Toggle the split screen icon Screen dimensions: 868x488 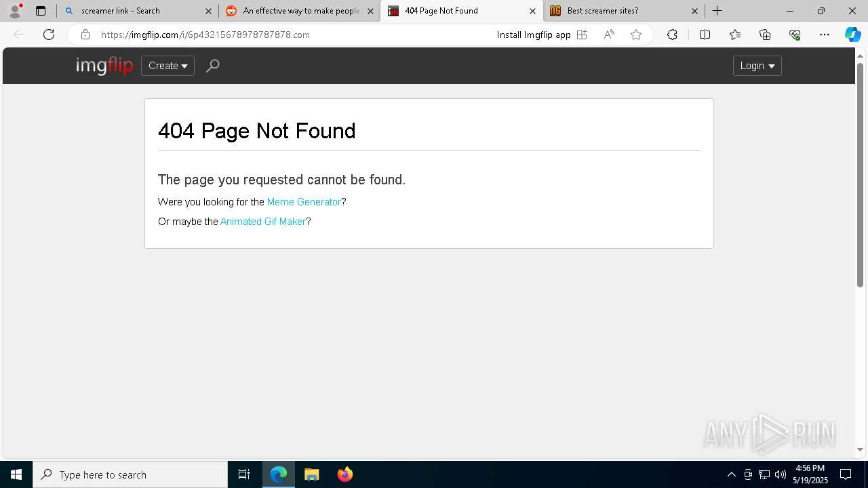(x=705, y=35)
